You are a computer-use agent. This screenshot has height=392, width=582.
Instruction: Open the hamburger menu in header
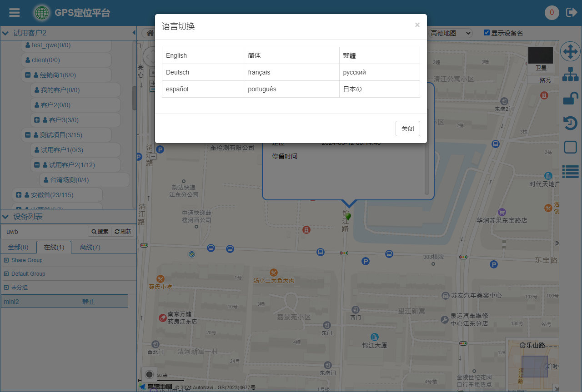pos(15,13)
